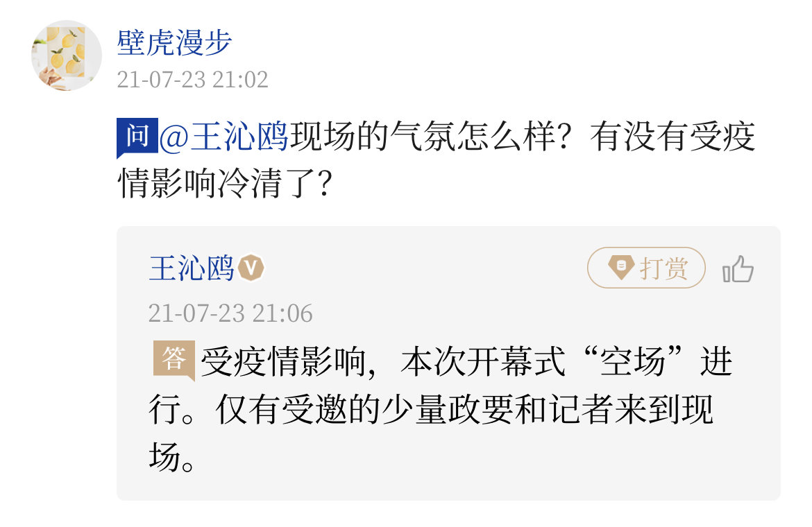Click the gold V verified badge

(251, 268)
